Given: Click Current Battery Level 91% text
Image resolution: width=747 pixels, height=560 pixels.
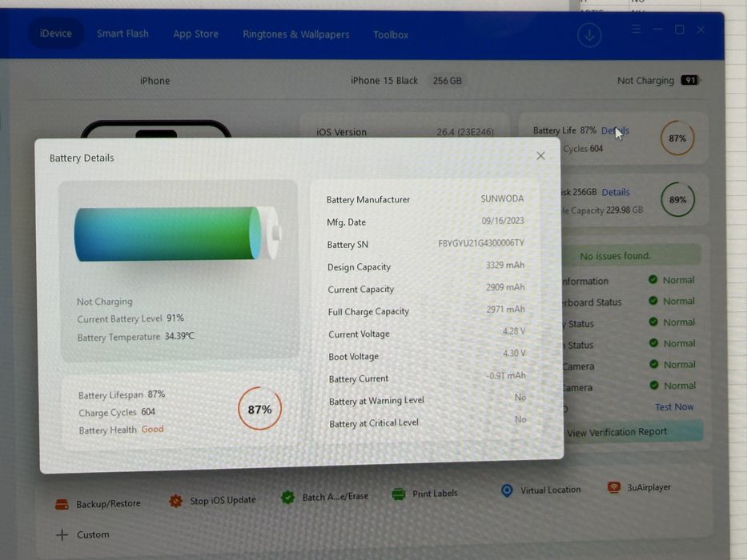Looking at the screenshot, I should 131,318.
